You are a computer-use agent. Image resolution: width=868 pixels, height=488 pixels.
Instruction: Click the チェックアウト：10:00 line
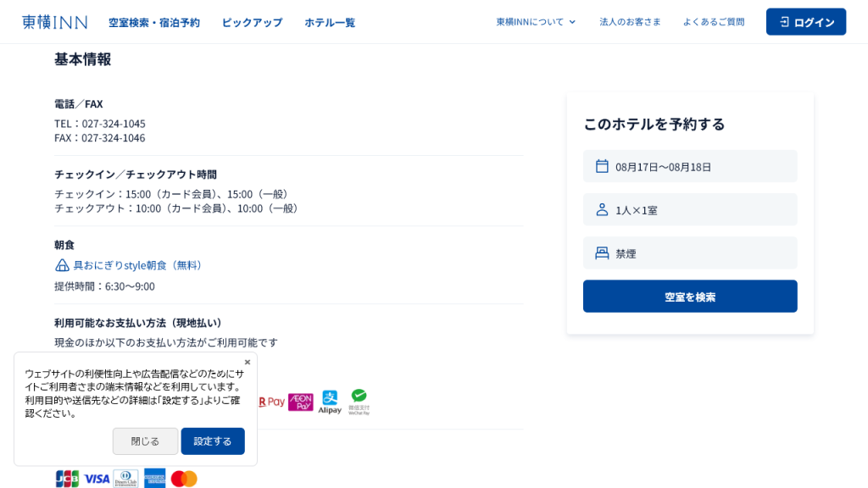178,208
